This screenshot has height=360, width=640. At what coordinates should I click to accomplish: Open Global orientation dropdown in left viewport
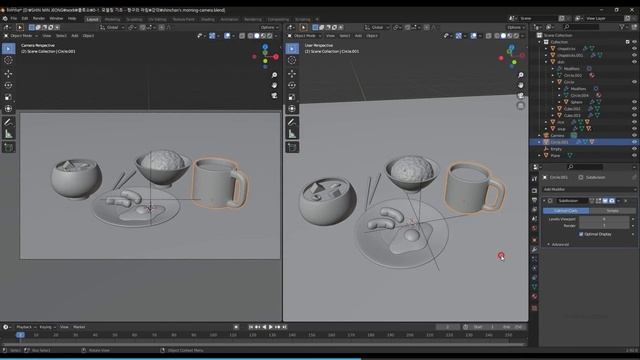112,27
